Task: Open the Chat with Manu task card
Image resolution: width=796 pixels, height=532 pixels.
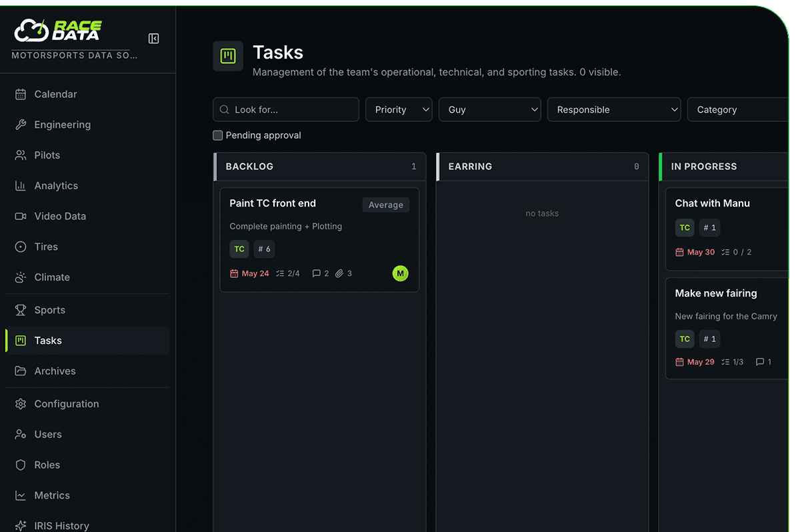Action: pyautogui.click(x=728, y=229)
